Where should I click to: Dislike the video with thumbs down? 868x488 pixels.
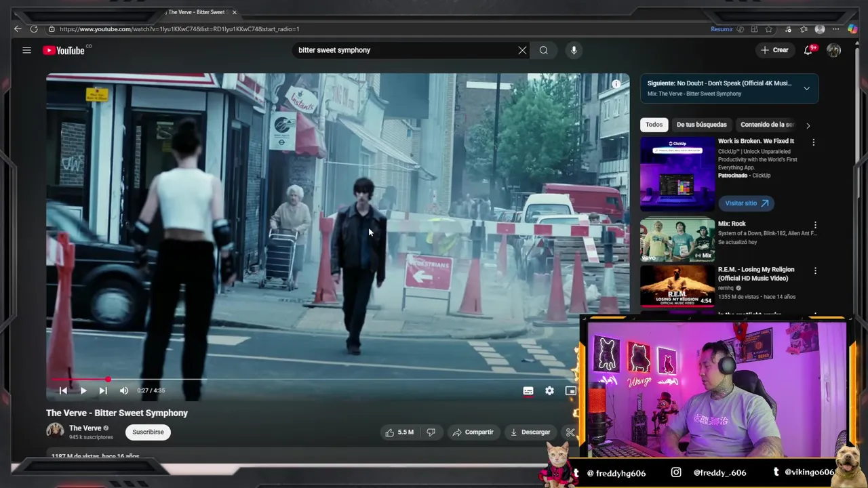coord(431,432)
